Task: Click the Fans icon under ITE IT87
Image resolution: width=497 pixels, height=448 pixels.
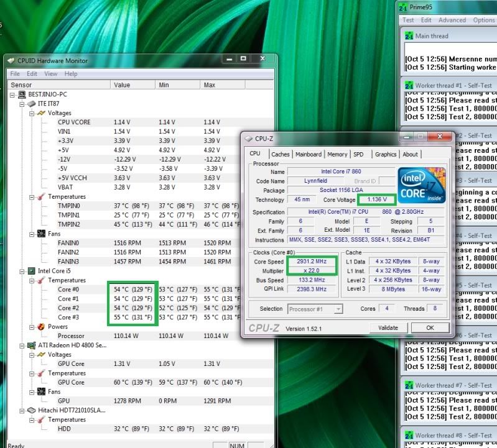Action: click(41, 234)
